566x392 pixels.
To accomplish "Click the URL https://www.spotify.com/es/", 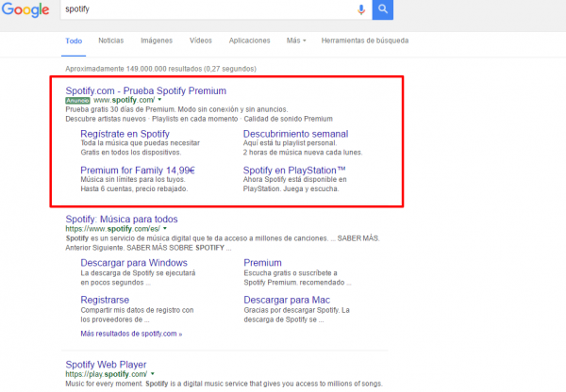I will [x=112, y=229].
